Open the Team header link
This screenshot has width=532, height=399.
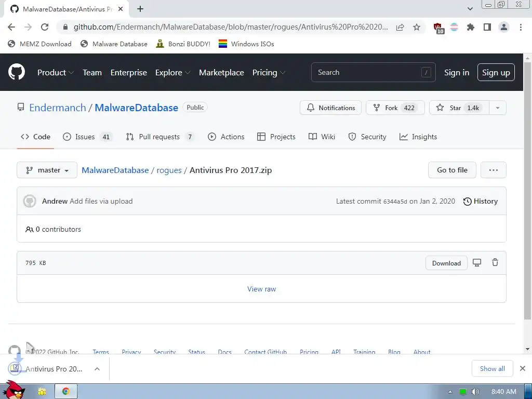pyautogui.click(x=92, y=73)
